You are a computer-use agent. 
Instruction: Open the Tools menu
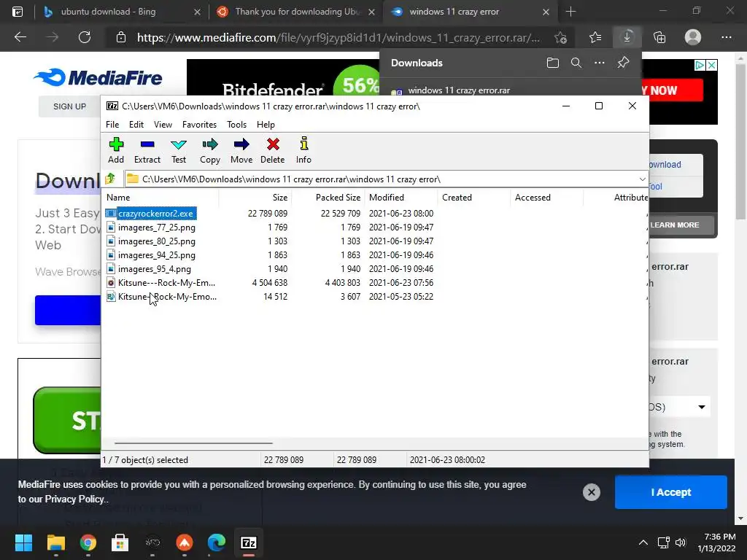coord(236,124)
